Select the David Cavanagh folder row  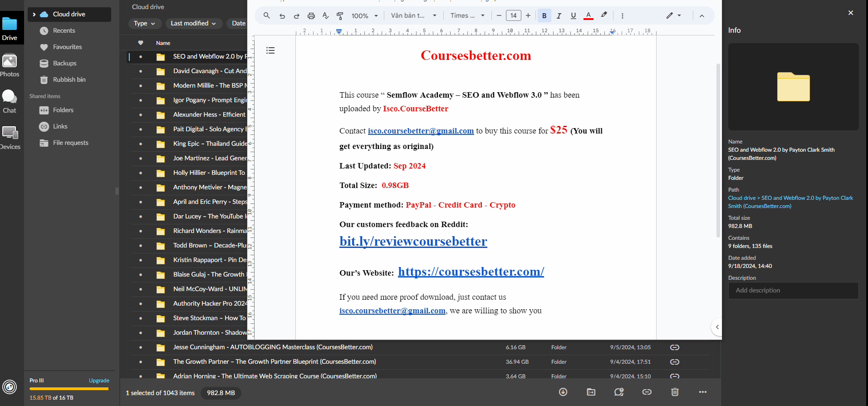189,71
